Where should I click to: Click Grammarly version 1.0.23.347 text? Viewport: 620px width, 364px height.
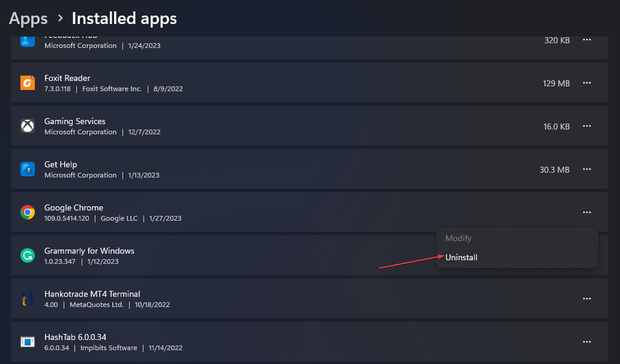(x=59, y=261)
